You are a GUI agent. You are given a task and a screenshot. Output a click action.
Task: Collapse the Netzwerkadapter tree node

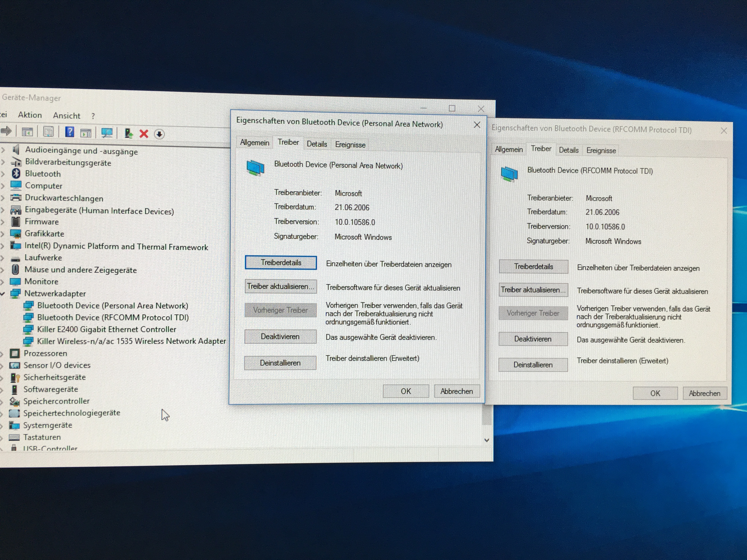[3, 294]
